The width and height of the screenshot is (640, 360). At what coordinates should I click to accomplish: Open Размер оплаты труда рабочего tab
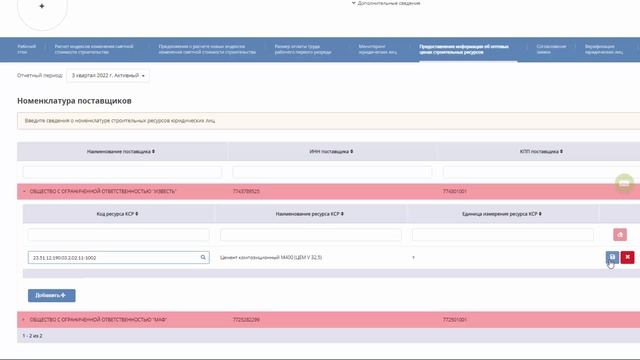[x=303, y=49]
